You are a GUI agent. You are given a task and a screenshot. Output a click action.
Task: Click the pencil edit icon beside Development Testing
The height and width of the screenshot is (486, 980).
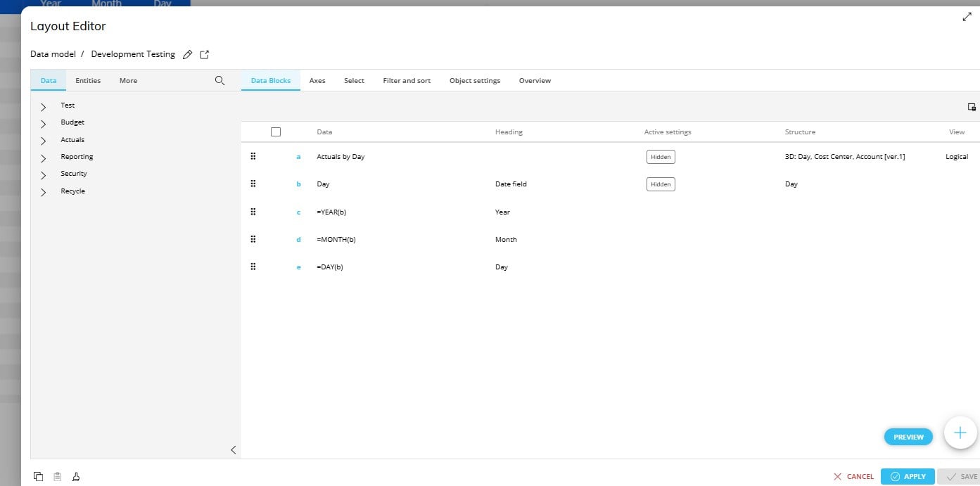tap(187, 55)
